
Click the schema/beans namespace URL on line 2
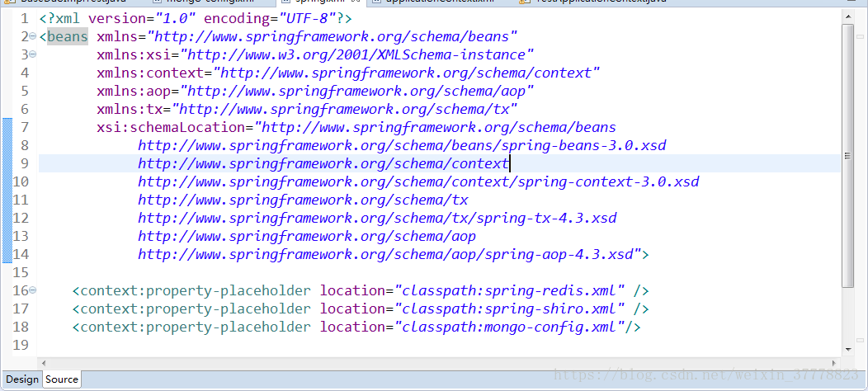pos(332,36)
